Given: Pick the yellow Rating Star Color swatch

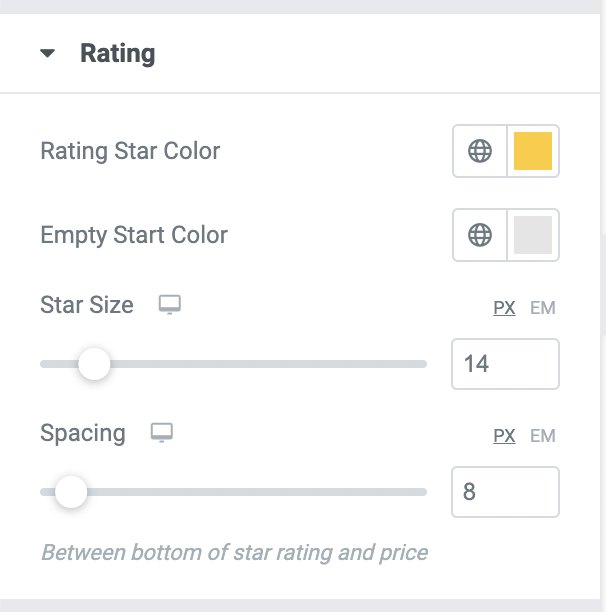Looking at the screenshot, I should 533,151.
